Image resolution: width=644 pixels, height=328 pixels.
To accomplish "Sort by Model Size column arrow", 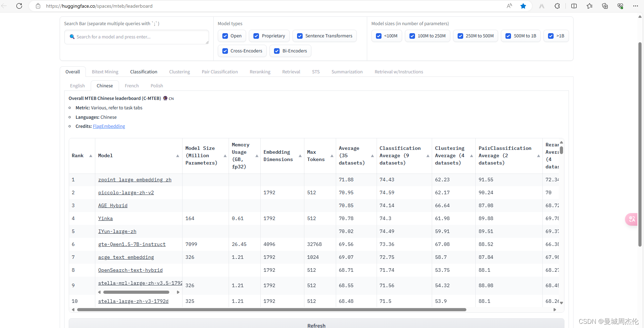I will (x=225, y=156).
